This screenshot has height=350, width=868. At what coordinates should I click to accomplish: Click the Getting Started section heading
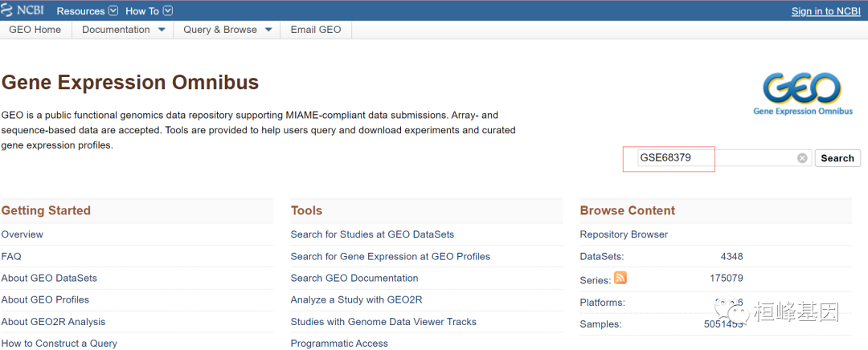[x=46, y=210]
